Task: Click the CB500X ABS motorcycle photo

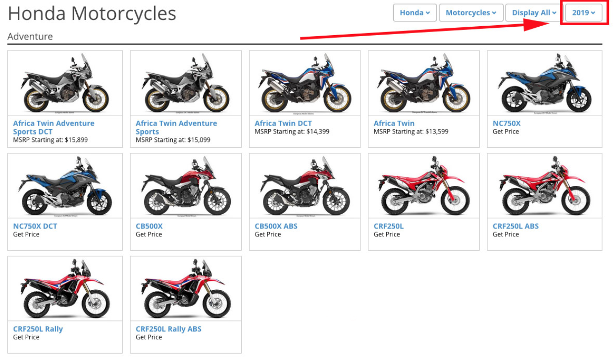Action: 305,186
